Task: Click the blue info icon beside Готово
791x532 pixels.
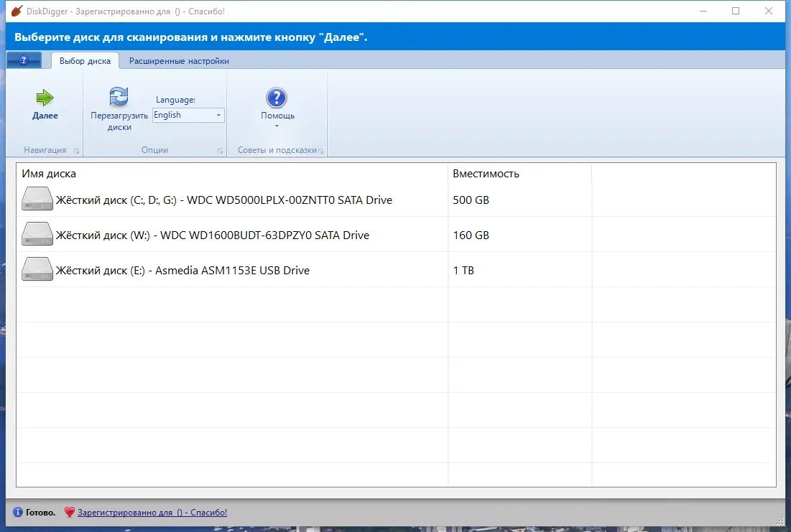Action: tap(18, 513)
